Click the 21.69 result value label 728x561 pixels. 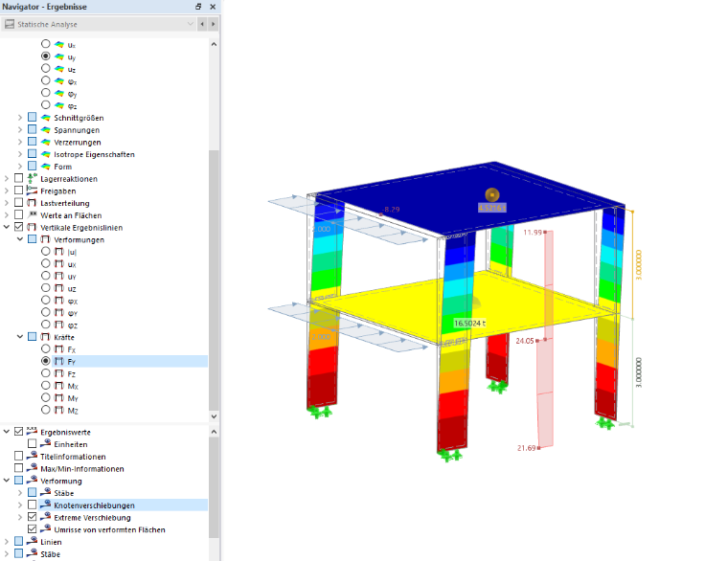527,448
